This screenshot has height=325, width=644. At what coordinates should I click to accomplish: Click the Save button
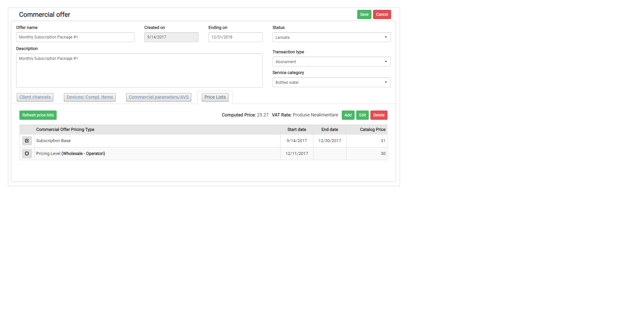point(364,14)
